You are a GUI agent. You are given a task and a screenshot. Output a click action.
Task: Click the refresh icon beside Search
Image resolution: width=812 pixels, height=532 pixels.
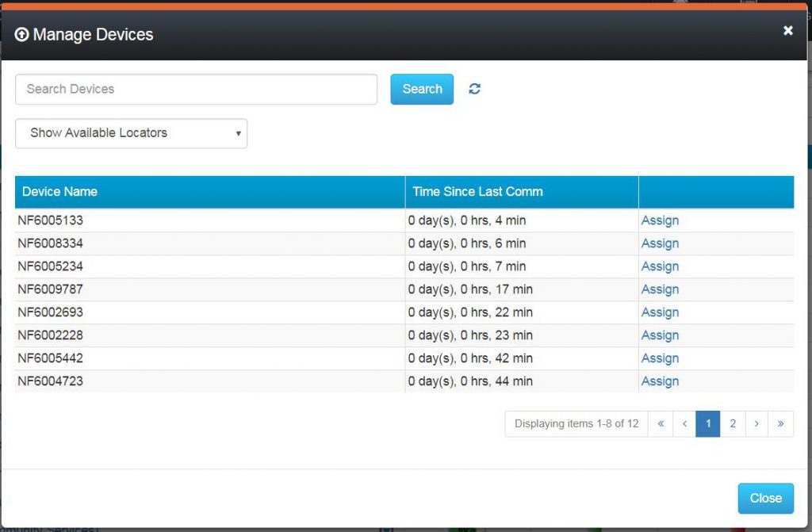(x=474, y=89)
